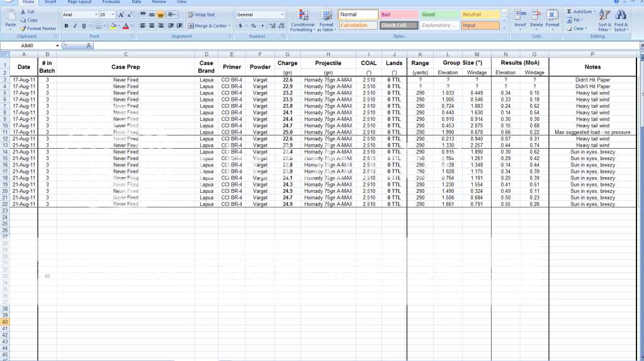The height and width of the screenshot is (361, 644).
Task: Click the Decrease Decimal icon
Action: pos(281,26)
